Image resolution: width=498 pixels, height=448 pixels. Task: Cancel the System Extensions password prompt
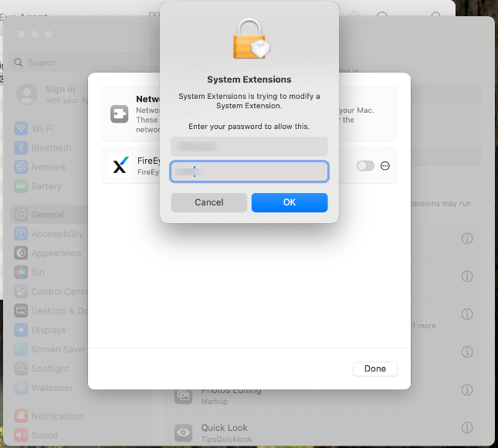[x=208, y=202]
